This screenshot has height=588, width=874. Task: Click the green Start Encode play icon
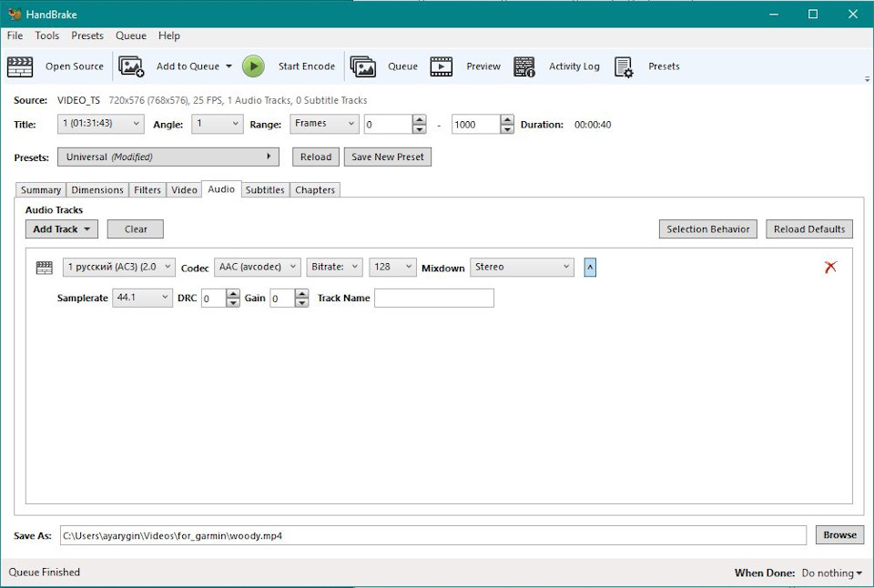(253, 66)
